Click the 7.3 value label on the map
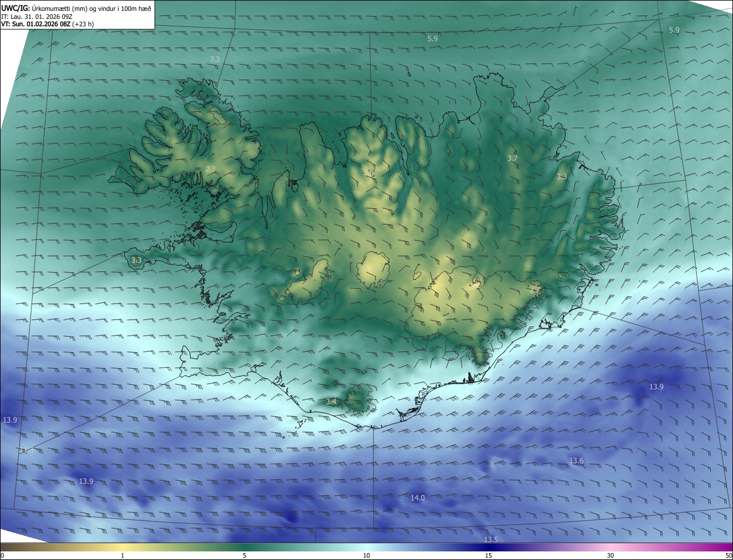733x560 pixels. click(215, 60)
